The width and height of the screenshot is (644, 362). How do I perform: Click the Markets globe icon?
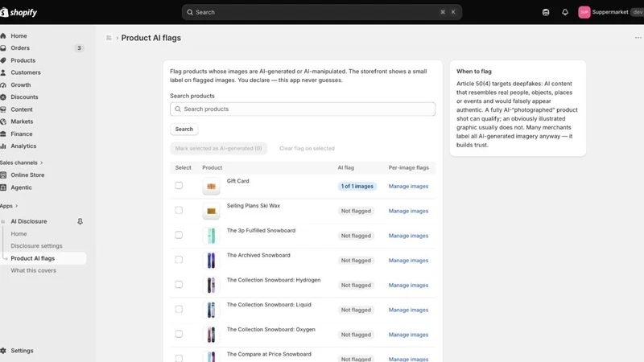3,121
